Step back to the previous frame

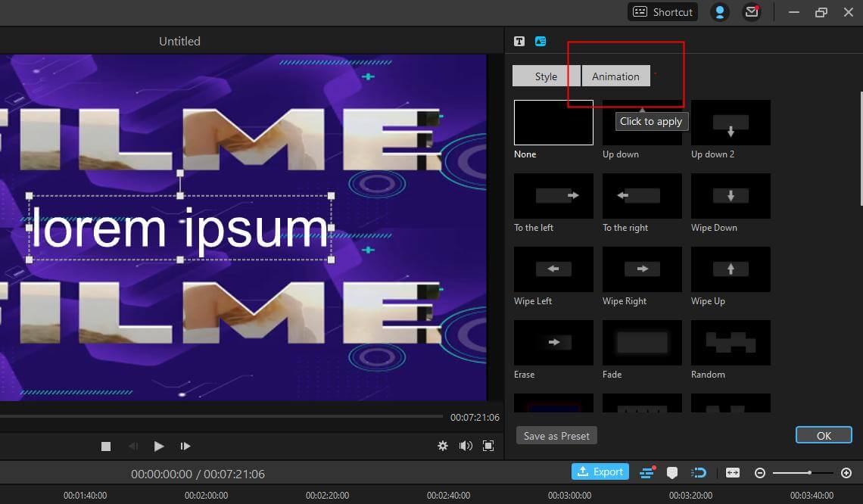tap(132, 446)
